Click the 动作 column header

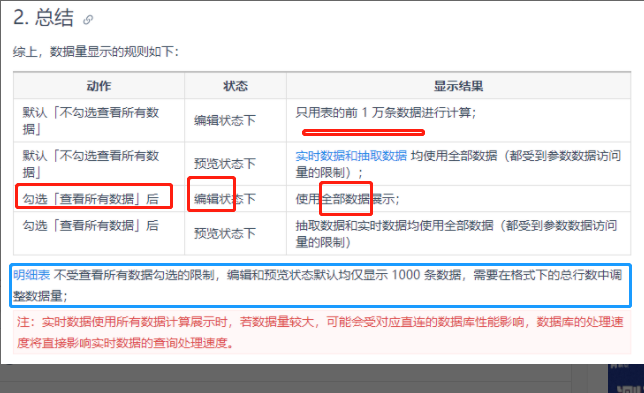(x=99, y=86)
